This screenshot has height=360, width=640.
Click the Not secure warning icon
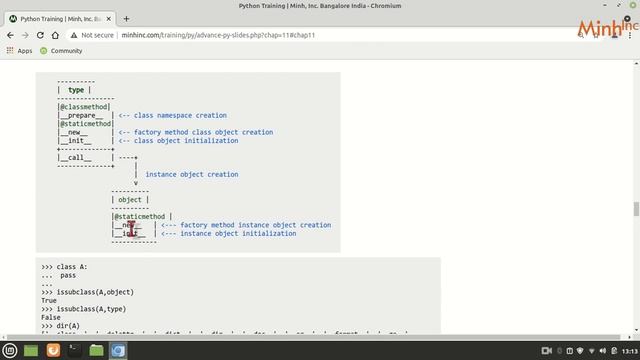74,36
